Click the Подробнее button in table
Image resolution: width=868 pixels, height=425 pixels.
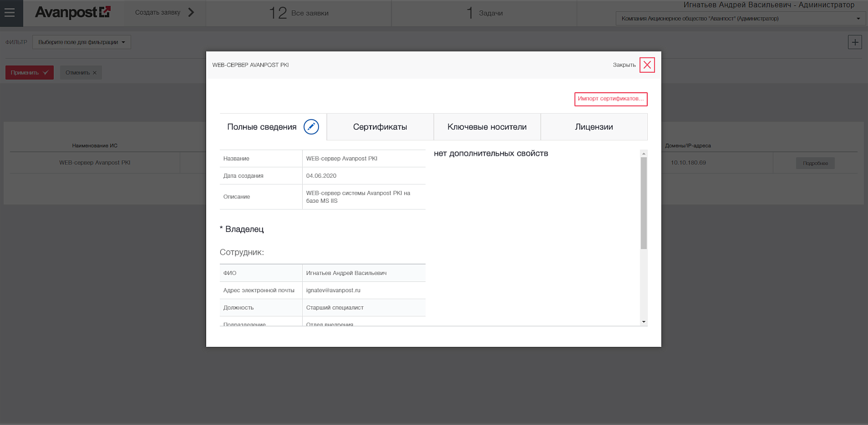point(815,163)
